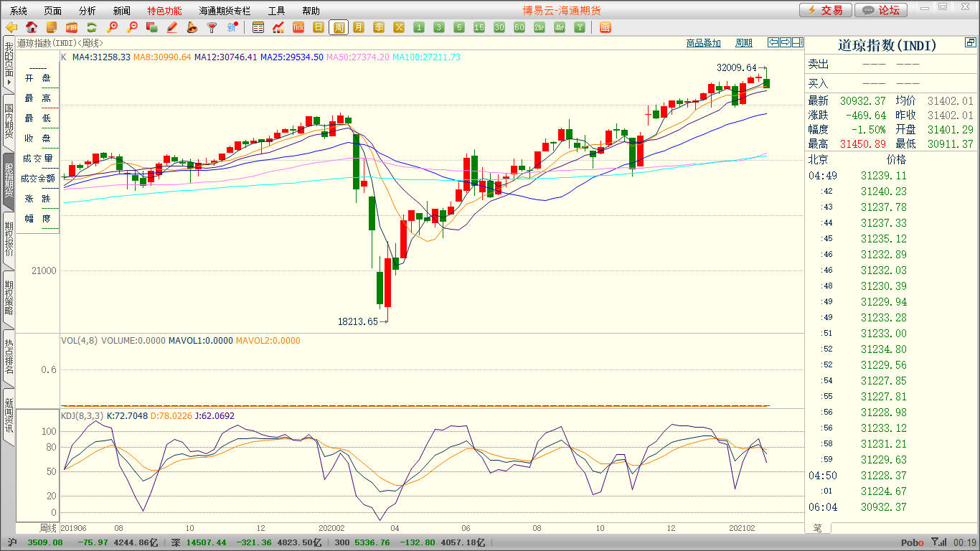Open the 工具 menu
Screen dimensions: 980x551
277,11
